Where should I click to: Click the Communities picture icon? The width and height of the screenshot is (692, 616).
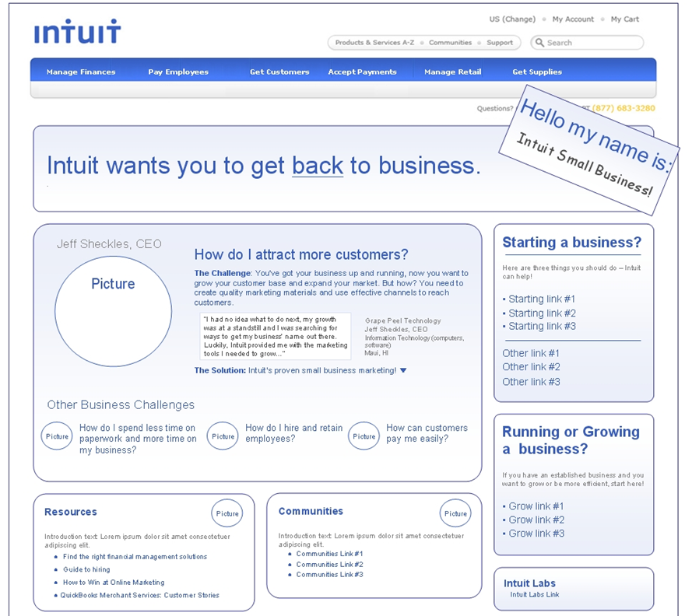(455, 513)
